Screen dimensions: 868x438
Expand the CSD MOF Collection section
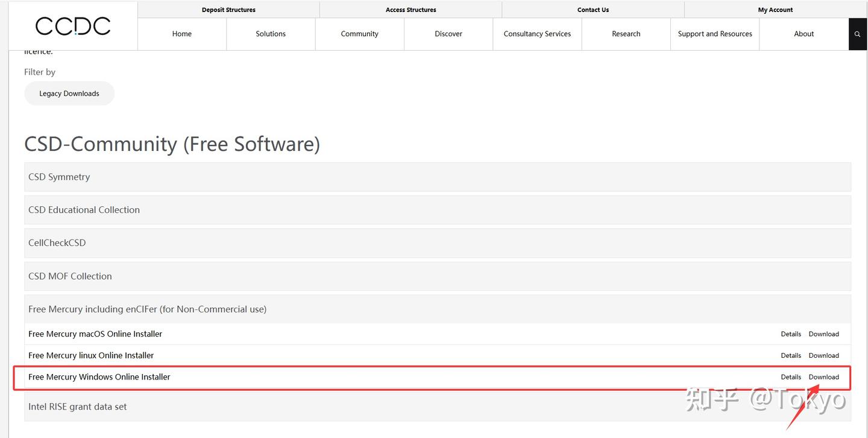coord(438,276)
